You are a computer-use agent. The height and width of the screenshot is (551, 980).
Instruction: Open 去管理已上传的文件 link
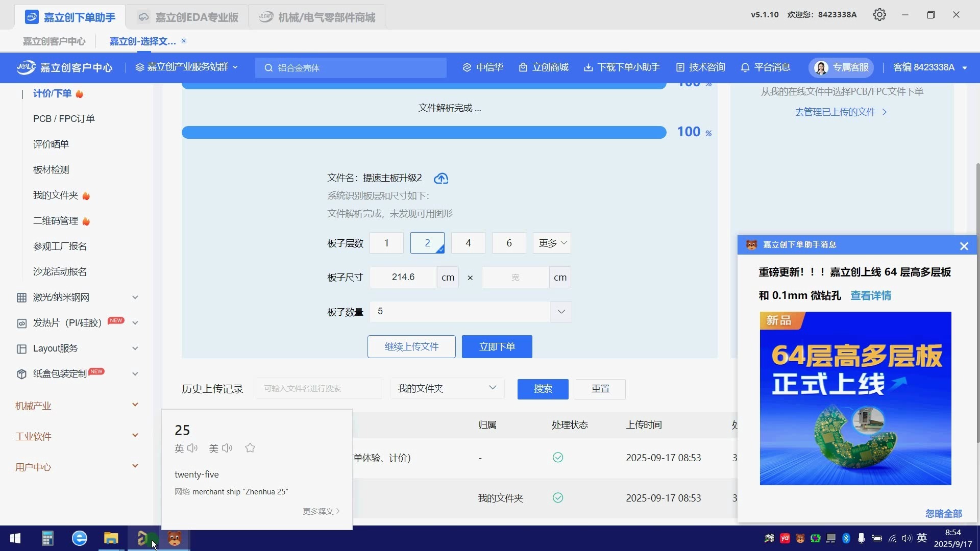click(x=841, y=112)
